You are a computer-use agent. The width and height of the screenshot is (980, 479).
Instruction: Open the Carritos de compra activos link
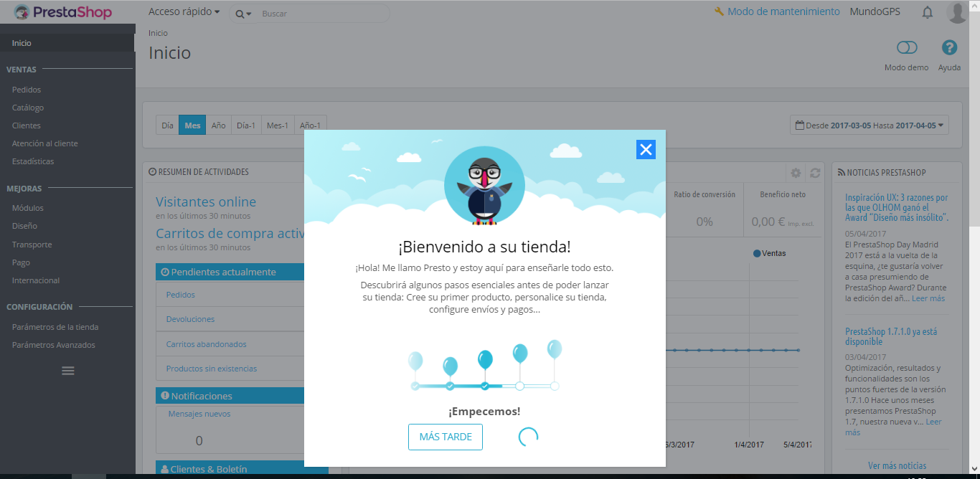pyautogui.click(x=230, y=234)
